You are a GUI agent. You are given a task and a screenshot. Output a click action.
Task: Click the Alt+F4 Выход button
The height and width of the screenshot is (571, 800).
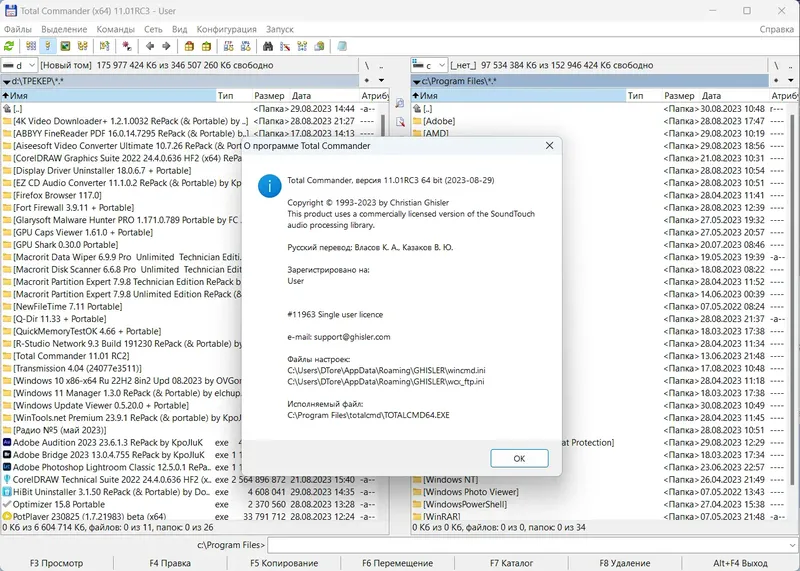[740, 563]
